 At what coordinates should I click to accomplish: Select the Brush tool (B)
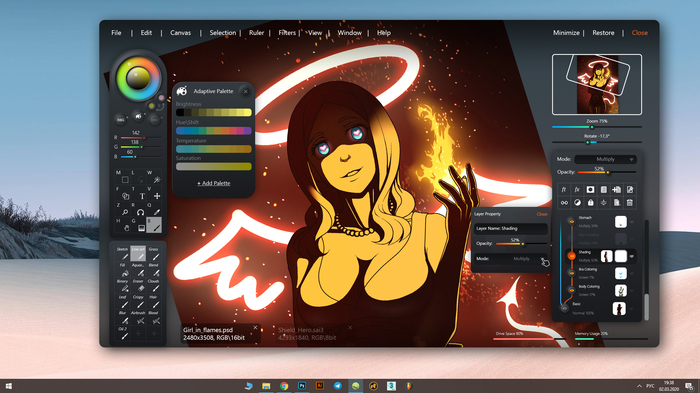coord(154,225)
